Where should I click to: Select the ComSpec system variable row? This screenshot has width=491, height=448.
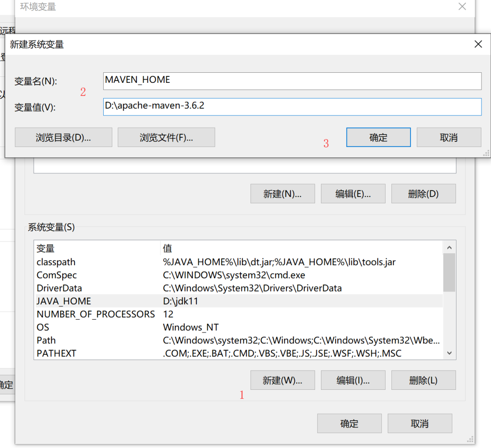coord(239,275)
